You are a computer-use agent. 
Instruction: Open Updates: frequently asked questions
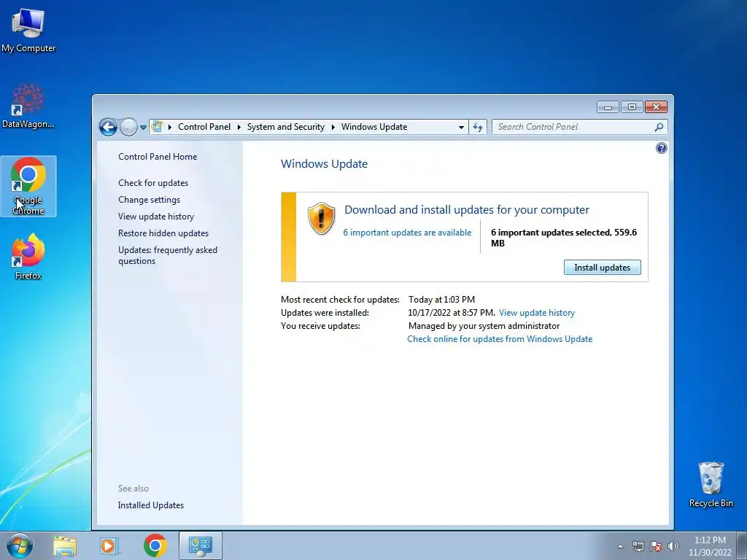coord(168,255)
